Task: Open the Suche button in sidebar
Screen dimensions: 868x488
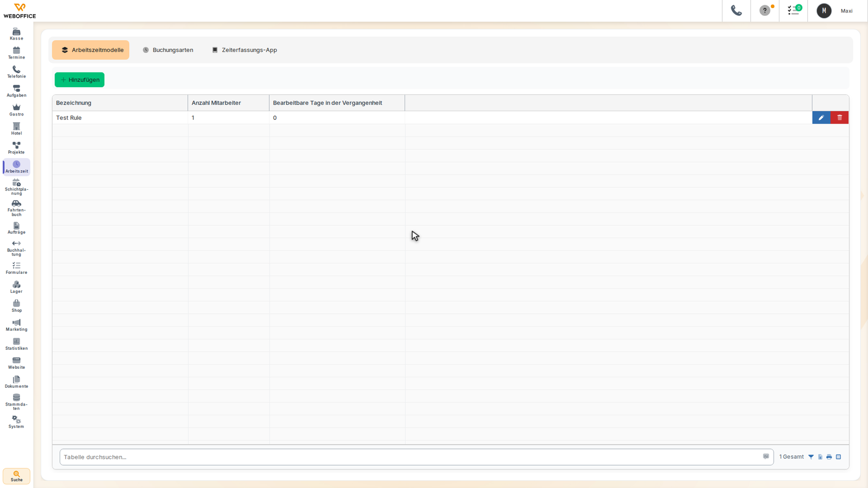Action: point(16,476)
